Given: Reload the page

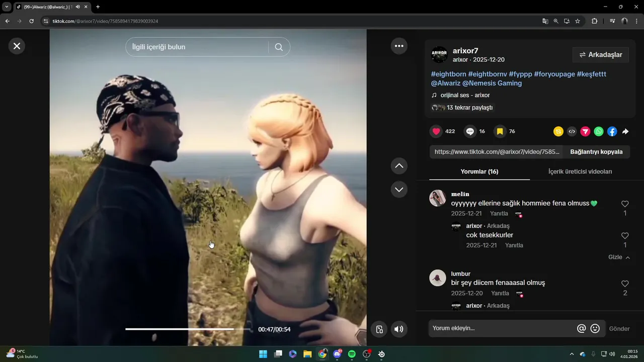Looking at the screenshot, I should click(31, 21).
